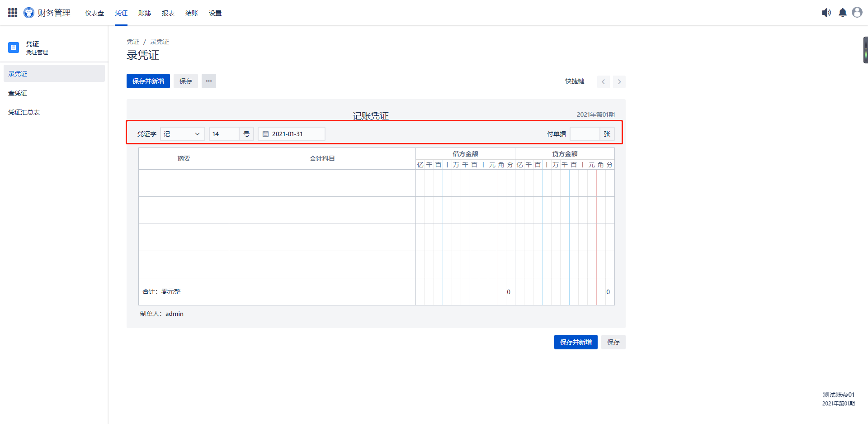868x424 pixels.
Task: Click the first row 摘要 cell
Action: pyautogui.click(x=184, y=183)
